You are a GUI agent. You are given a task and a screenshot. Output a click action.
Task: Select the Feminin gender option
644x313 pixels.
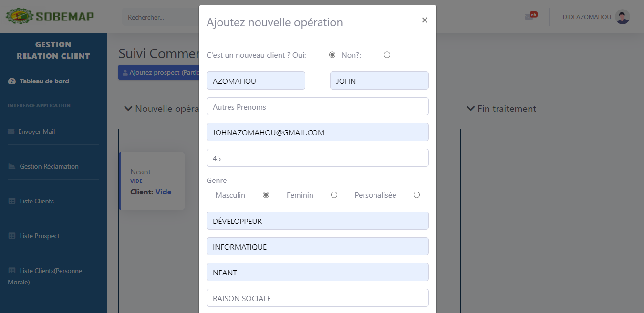coord(334,194)
